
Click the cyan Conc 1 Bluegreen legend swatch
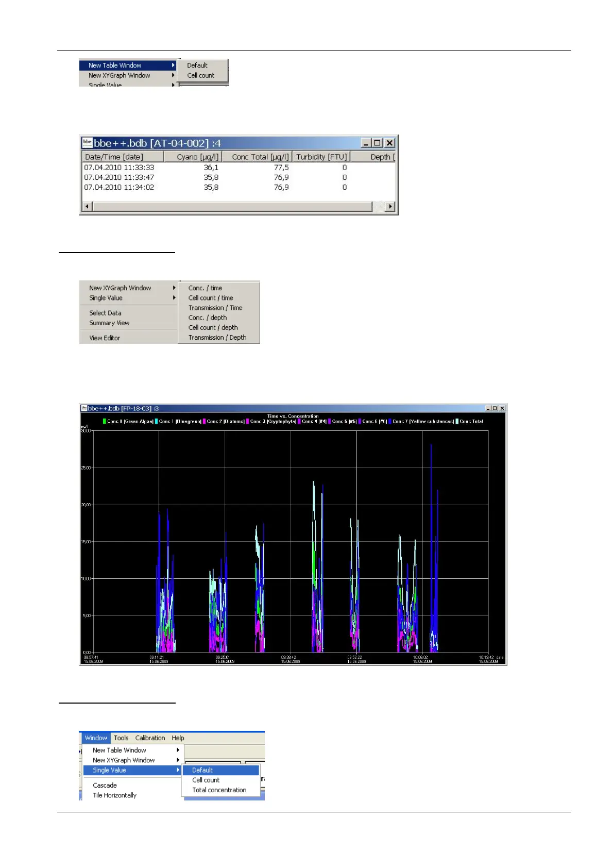point(157,422)
